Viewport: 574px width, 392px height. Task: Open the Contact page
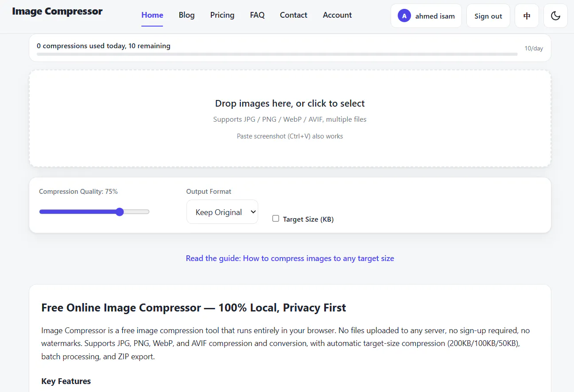[294, 15]
